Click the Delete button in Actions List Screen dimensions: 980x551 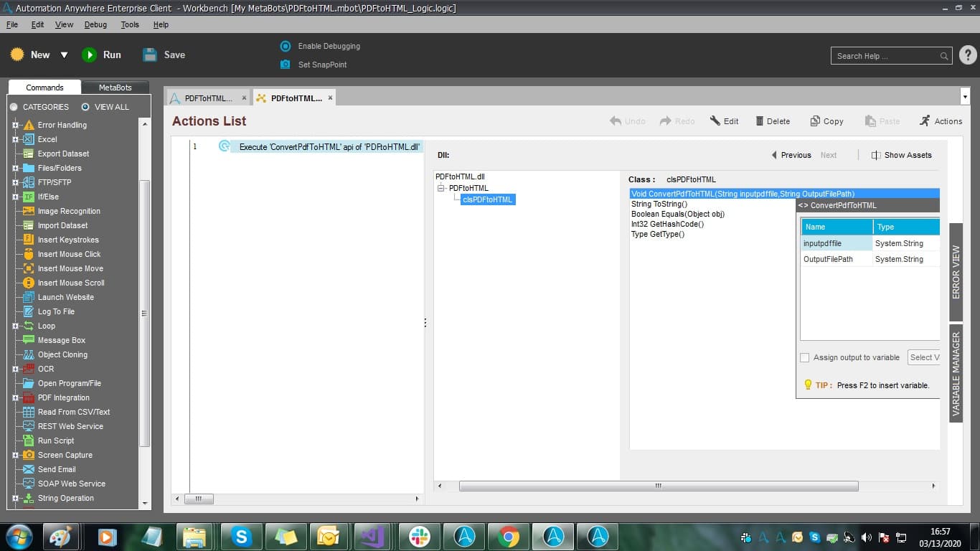[x=773, y=121]
